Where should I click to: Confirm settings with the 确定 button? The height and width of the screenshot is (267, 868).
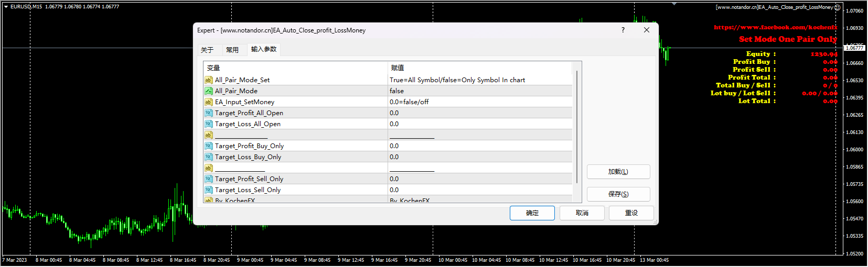pos(532,213)
